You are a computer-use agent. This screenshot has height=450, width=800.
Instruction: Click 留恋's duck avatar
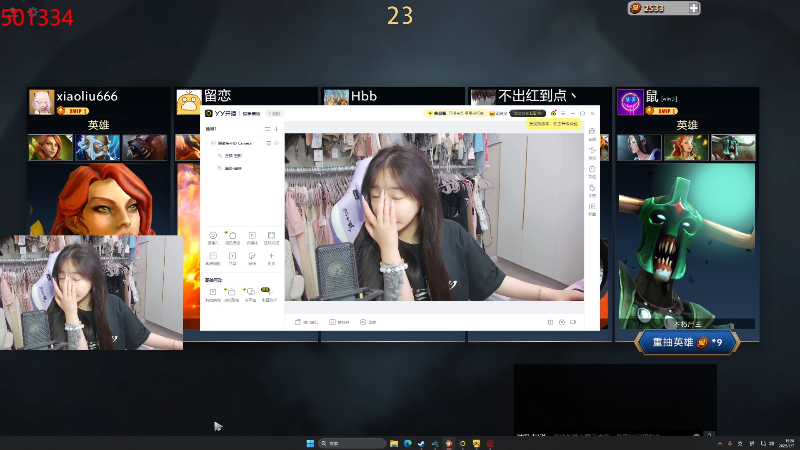(x=189, y=102)
